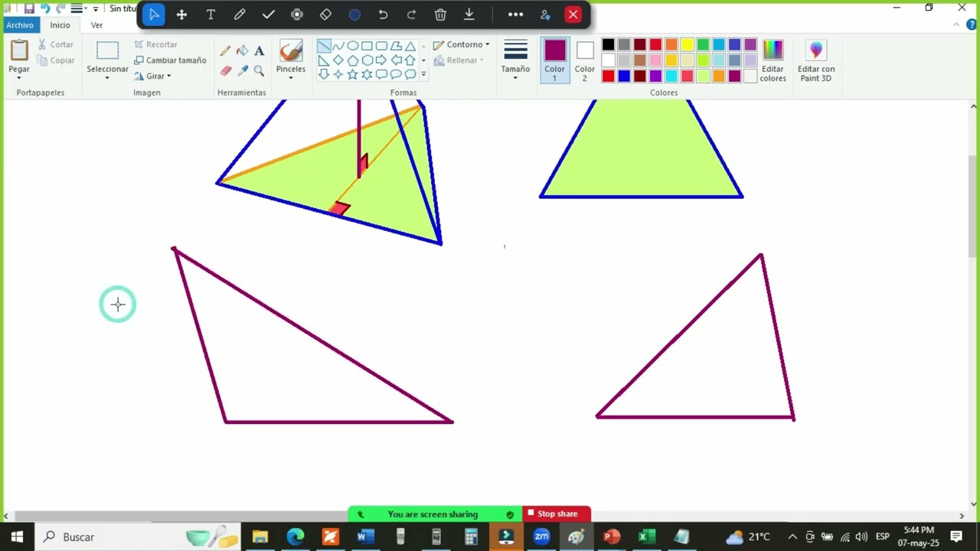Close the annotation toolbar
The width and height of the screenshot is (980, 551).
pos(573,15)
